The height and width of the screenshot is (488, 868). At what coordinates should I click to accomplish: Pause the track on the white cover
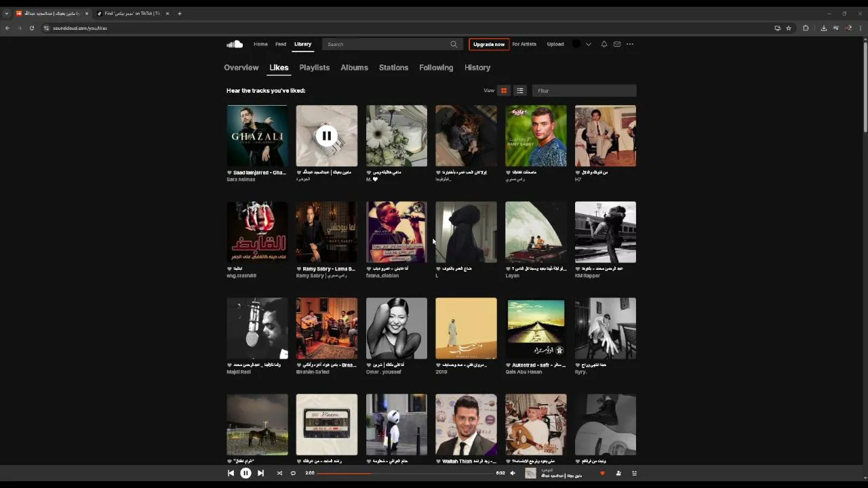(x=326, y=136)
